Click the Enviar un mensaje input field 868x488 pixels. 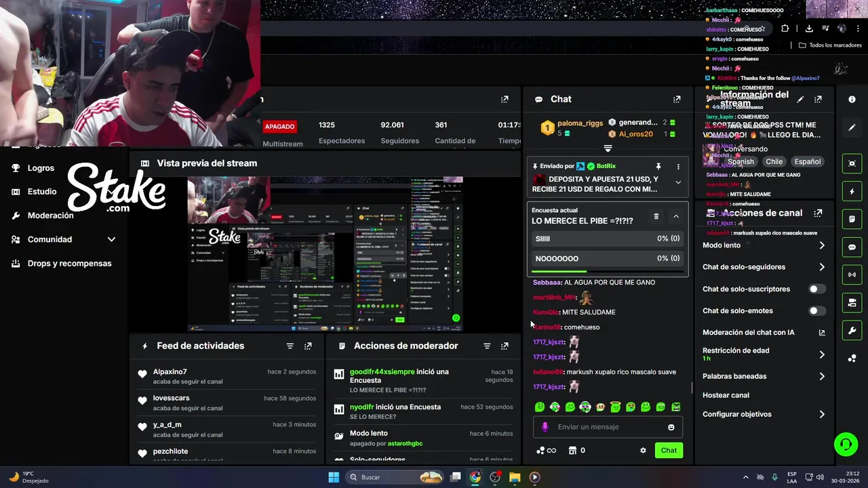pos(608,427)
